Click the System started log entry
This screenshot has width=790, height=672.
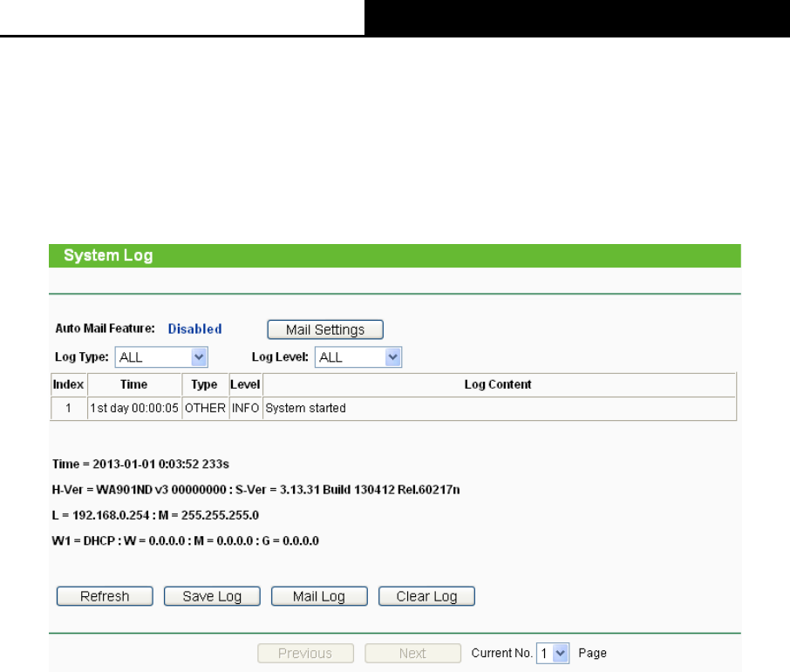coord(305,408)
